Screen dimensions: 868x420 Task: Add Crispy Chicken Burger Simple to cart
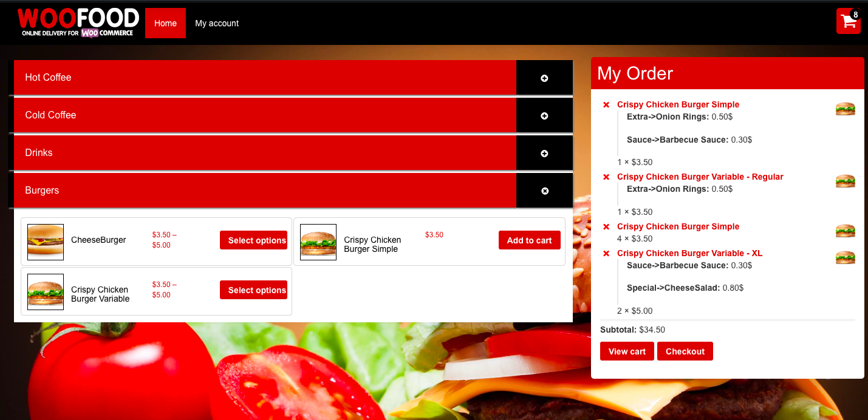point(529,240)
